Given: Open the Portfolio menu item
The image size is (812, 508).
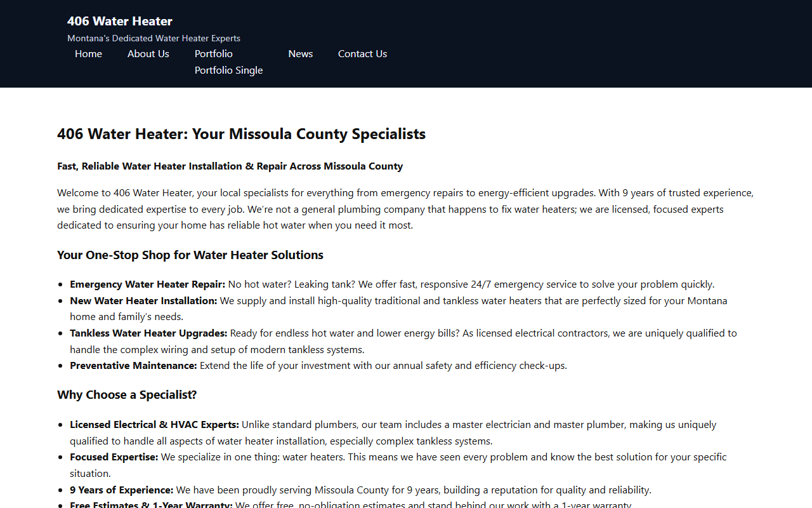Looking at the screenshot, I should click(214, 54).
